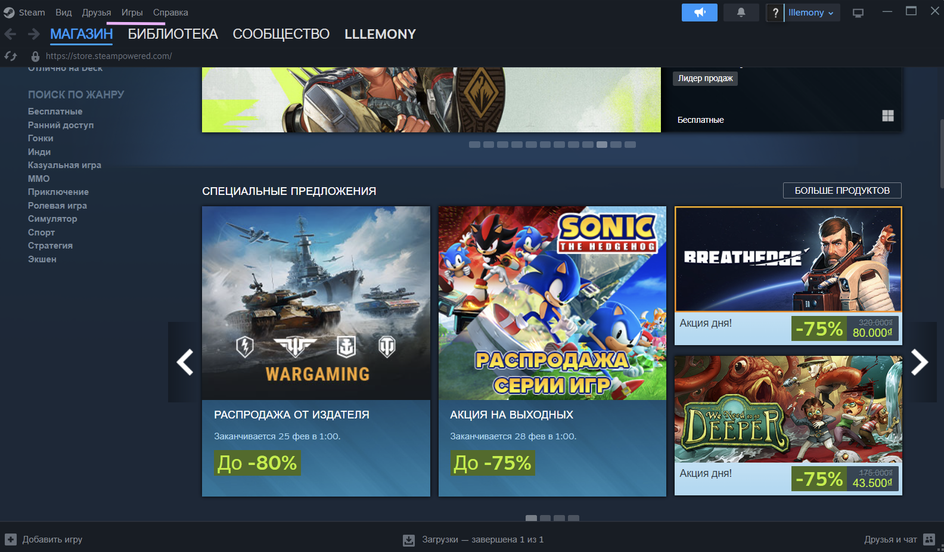Viewport: 944px width, 552px height.
Task: Switch to Big Picture mode icon
Action: (858, 13)
